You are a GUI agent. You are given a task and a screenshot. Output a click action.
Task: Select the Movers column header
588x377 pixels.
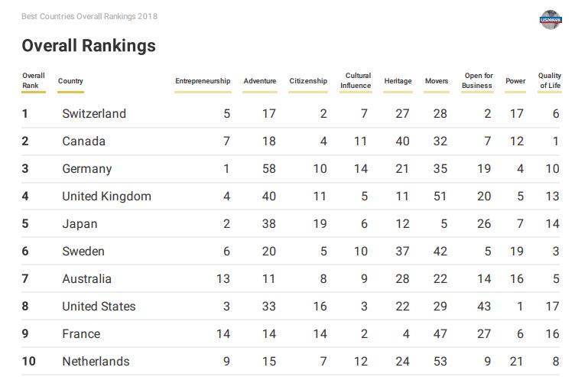click(437, 81)
